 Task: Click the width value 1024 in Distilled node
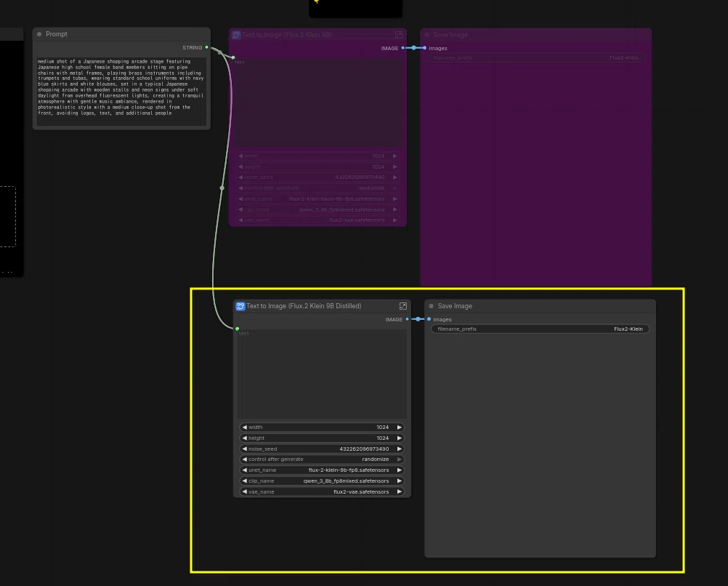[383, 428]
